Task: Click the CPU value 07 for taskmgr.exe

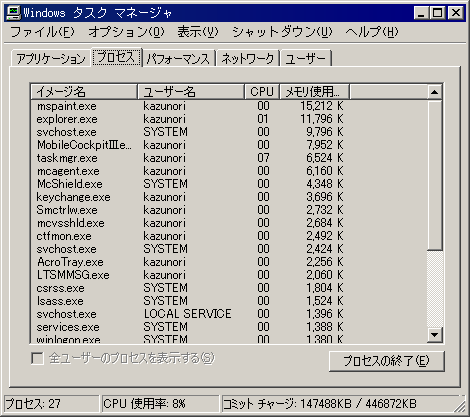Action: (x=263, y=158)
